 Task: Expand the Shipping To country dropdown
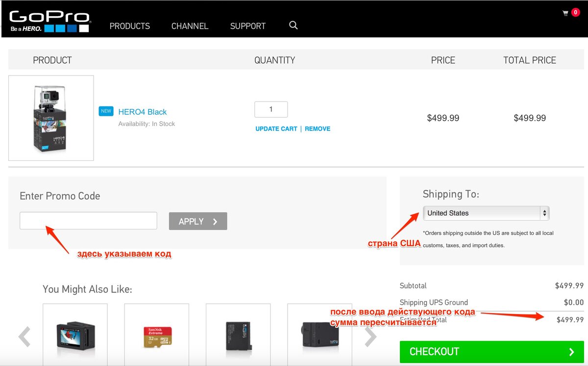(x=486, y=213)
